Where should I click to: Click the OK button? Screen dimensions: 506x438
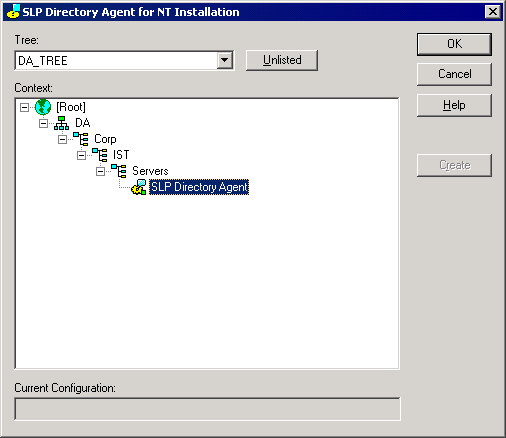(454, 44)
